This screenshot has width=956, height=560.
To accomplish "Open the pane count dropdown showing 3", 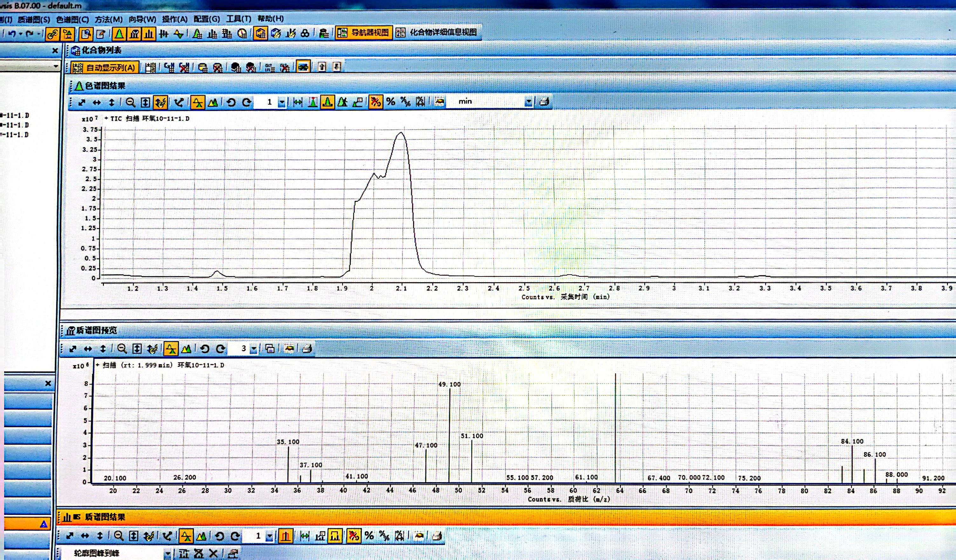I will point(253,348).
